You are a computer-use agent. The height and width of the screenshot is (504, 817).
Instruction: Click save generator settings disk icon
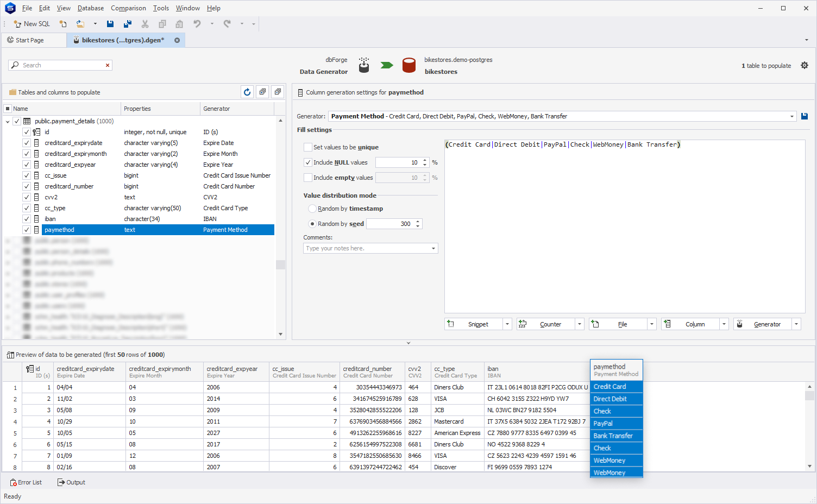click(x=805, y=116)
